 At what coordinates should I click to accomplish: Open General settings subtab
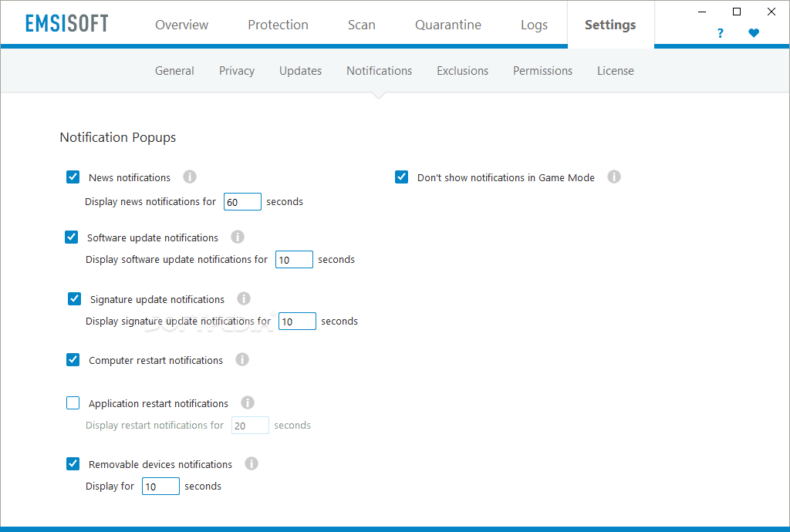click(174, 71)
